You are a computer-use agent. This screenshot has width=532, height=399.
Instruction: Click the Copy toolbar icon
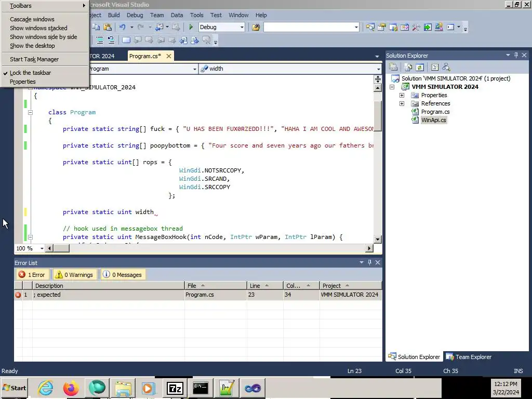96,27
